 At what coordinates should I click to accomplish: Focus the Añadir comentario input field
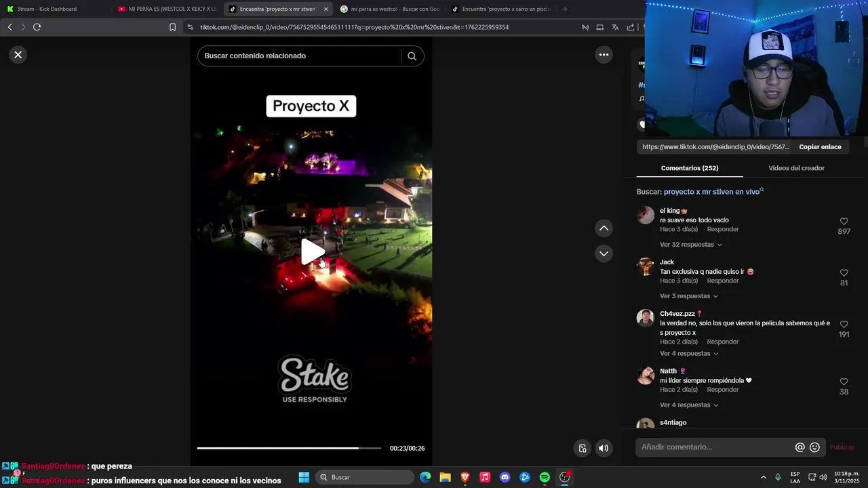pyautogui.click(x=716, y=447)
